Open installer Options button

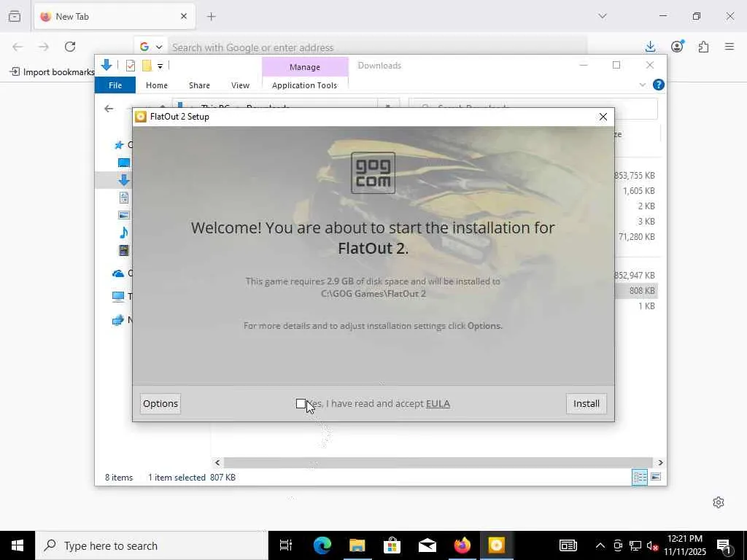[x=160, y=404]
